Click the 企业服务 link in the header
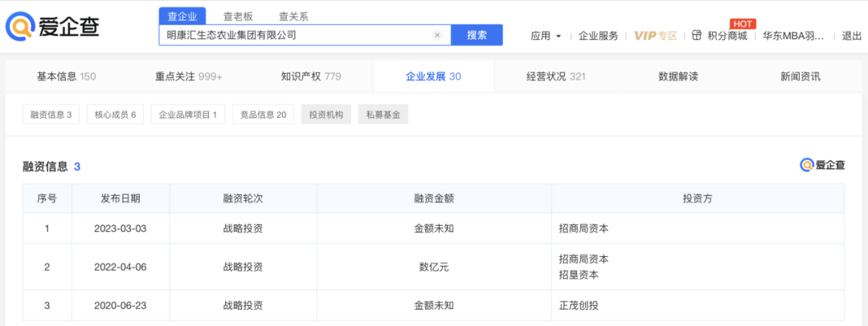The image size is (868, 326). click(599, 35)
